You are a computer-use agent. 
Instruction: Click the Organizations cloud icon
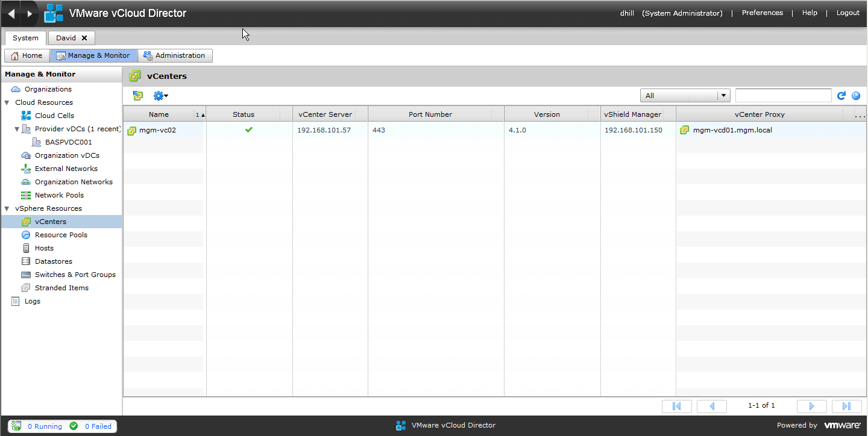click(x=16, y=89)
